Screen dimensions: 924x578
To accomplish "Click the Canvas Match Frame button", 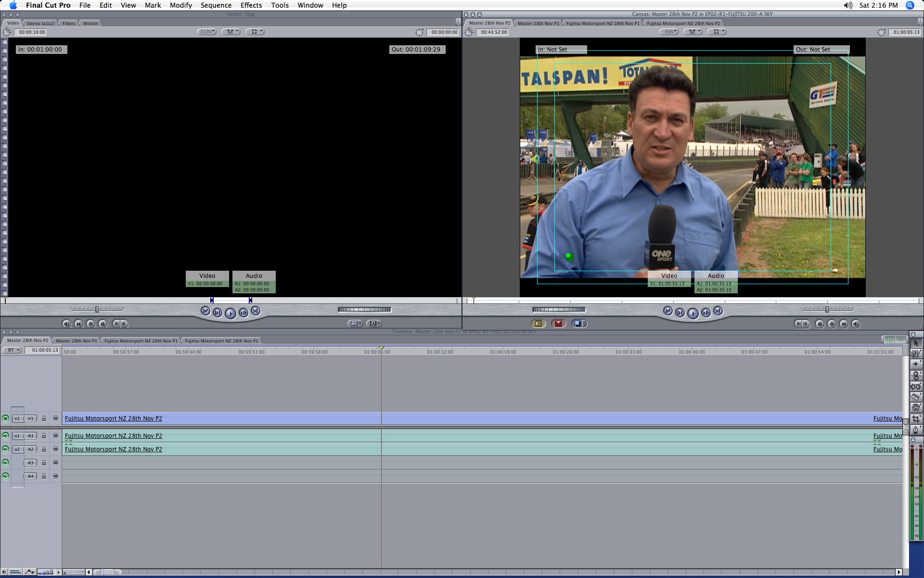I will [856, 324].
